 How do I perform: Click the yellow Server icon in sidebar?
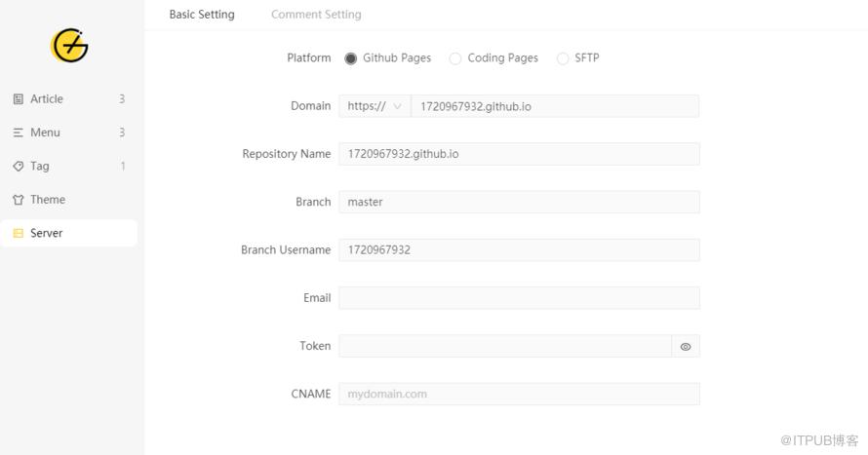[x=19, y=233]
